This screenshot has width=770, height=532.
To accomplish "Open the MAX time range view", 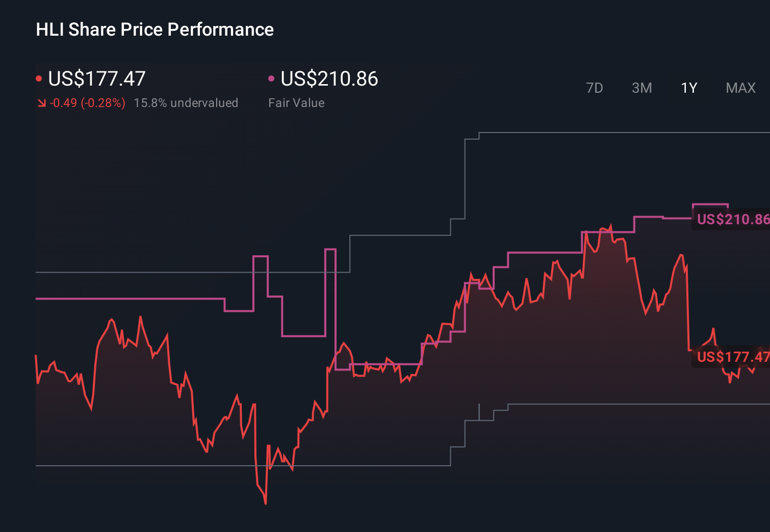I will coord(740,88).
